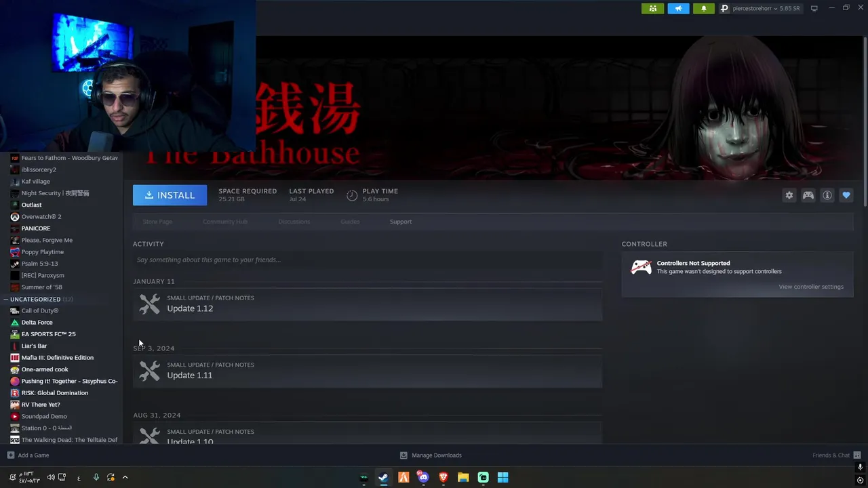Open the friends activity green button
This screenshot has height=488, width=868.
tap(652, 8)
